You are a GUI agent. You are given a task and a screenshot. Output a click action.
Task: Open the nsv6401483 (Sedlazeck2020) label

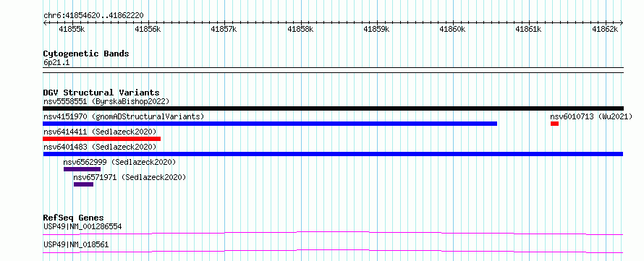[100, 147]
